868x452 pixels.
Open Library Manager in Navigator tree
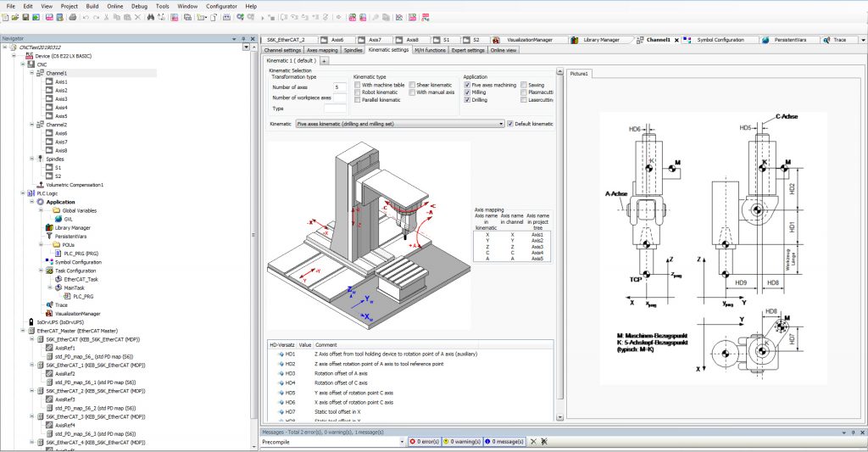71,227
